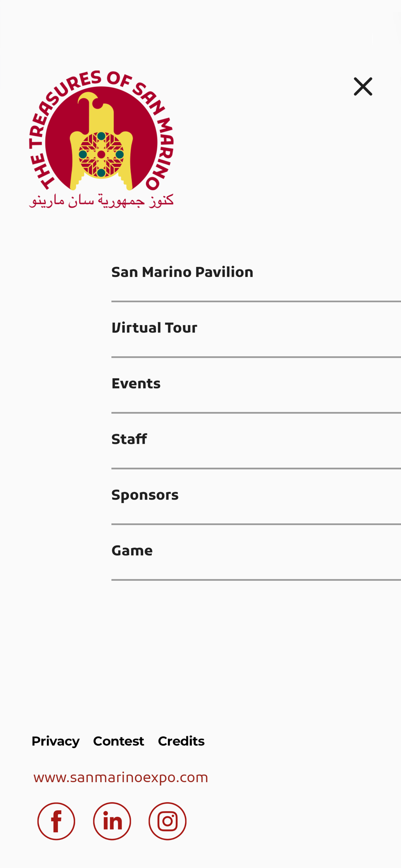
Task: Select Events from the menu
Action: point(256,384)
